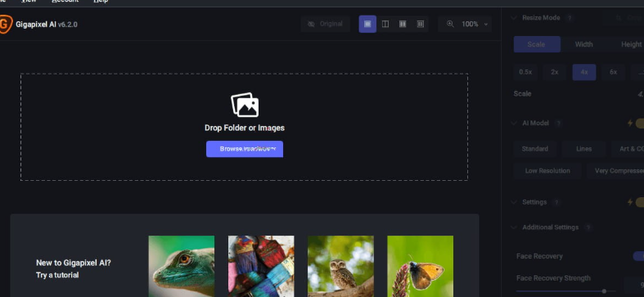Toggle the Settings auto switch
The height and width of the screenshot is (297, 644).
[x=639, y=202]
